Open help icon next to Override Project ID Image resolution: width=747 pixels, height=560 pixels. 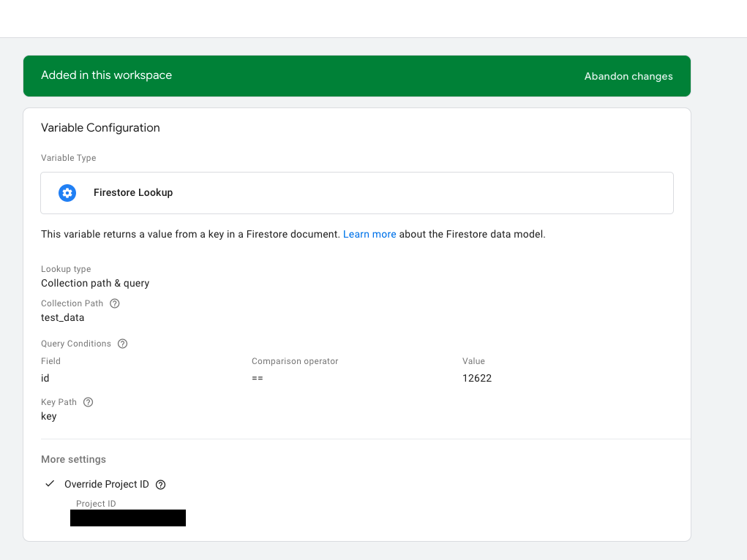click(x=161, y=485)
